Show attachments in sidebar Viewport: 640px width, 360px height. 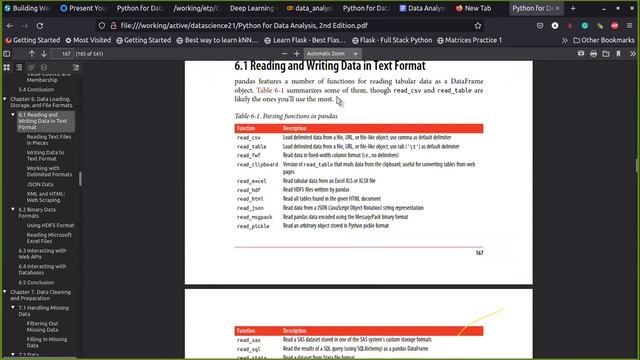[31, 67]
